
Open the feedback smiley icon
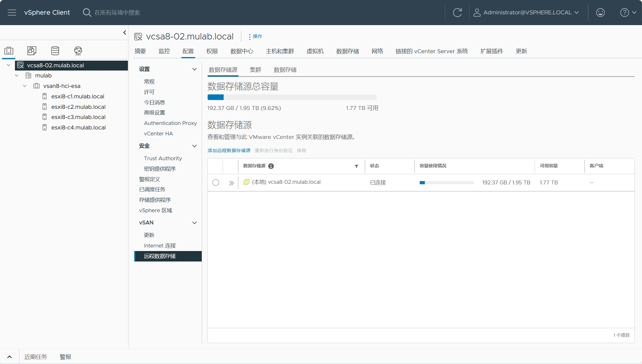[600, 13]
